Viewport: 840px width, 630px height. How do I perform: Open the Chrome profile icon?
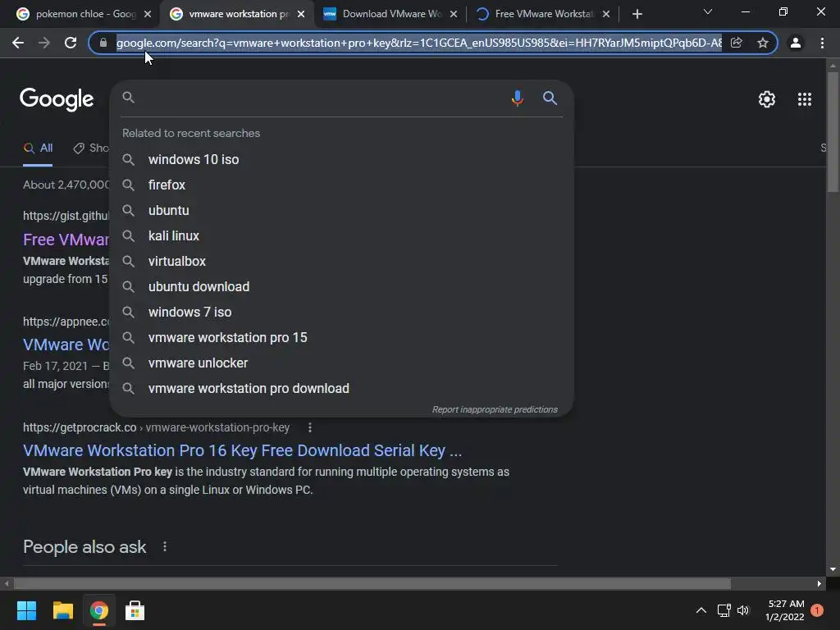(x=796, y=43)
